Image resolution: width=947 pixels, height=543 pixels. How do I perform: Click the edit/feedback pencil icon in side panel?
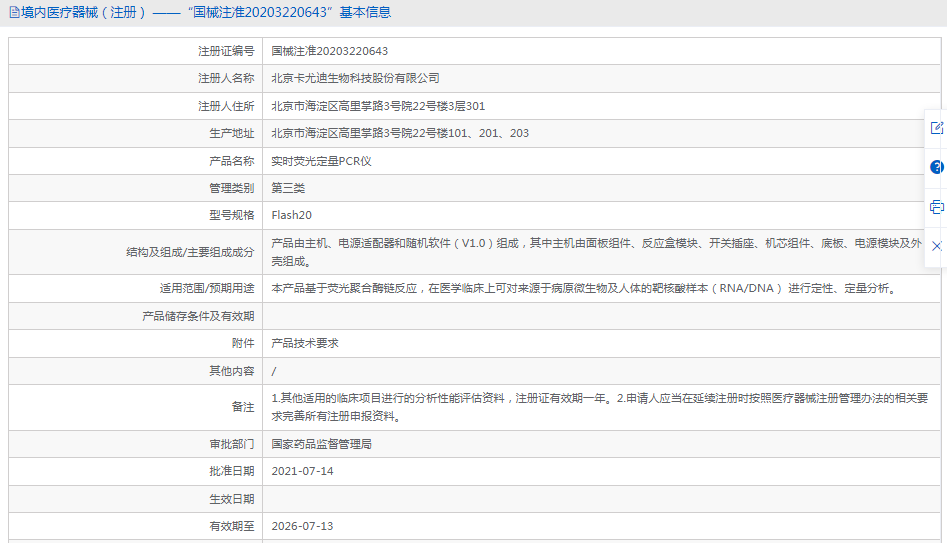point(937,127)
